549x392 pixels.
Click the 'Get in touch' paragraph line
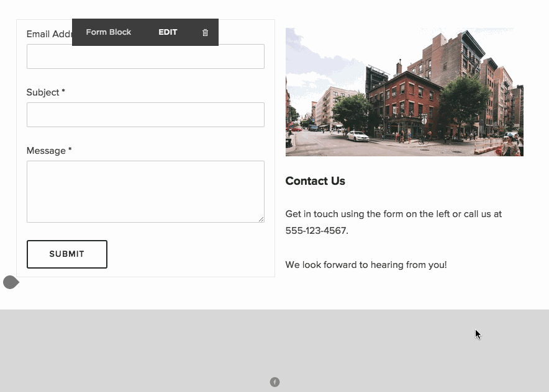tap(393, 214)
